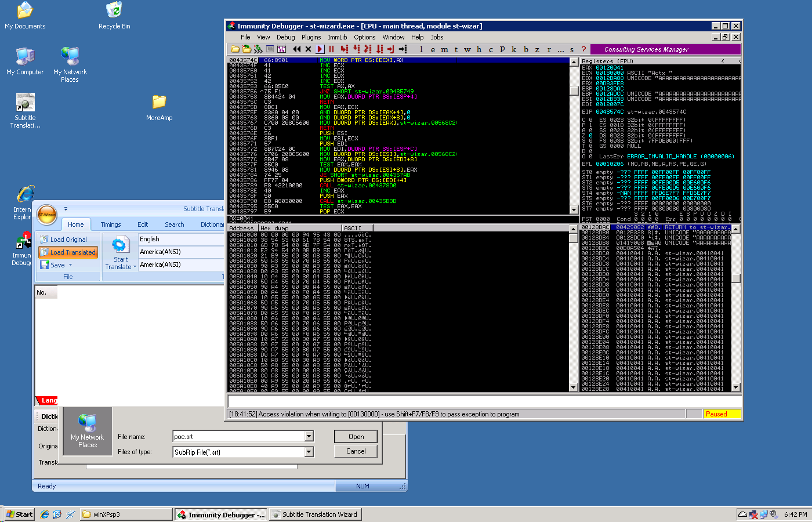Open the English language combo box
The image size is (812, 522).
tap(181, 239)
